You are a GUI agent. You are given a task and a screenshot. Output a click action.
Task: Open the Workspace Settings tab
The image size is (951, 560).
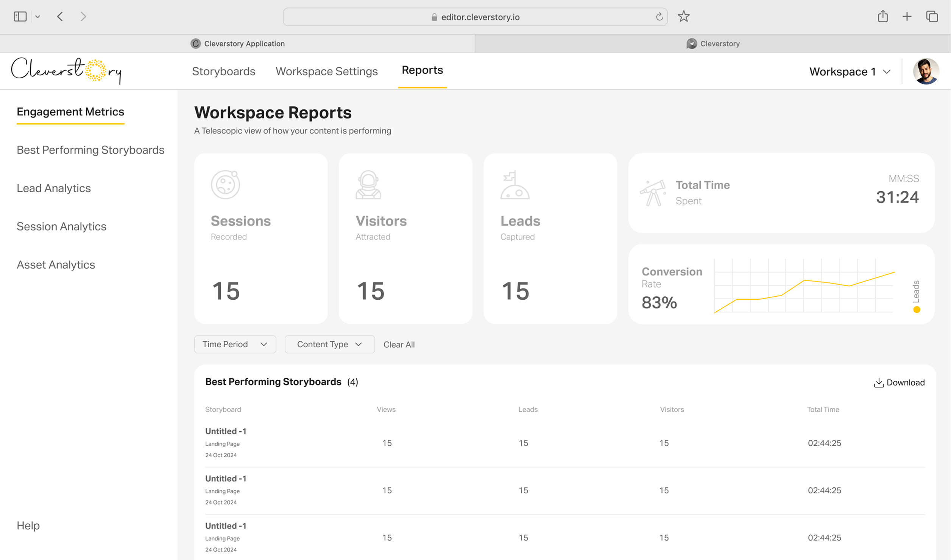pyautogui.click(x=327, y=71)
